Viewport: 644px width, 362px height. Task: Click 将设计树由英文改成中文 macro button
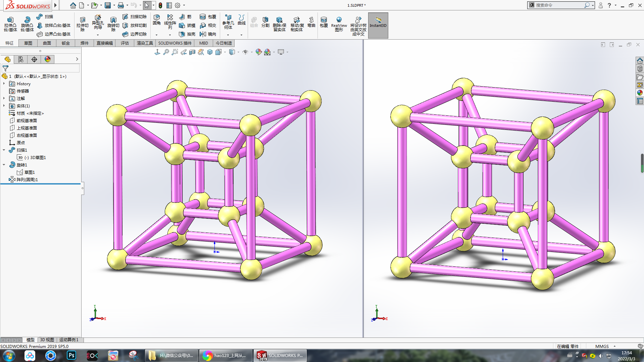click(358, 26)
